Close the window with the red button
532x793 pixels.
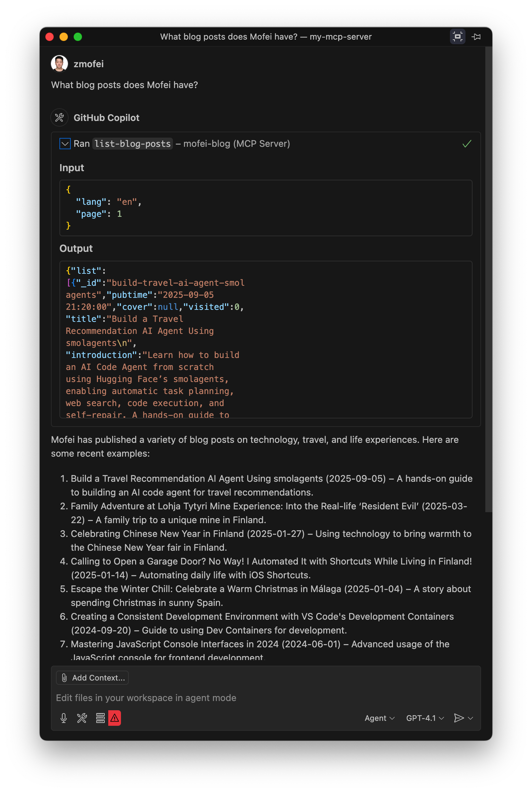click(50, 37)
